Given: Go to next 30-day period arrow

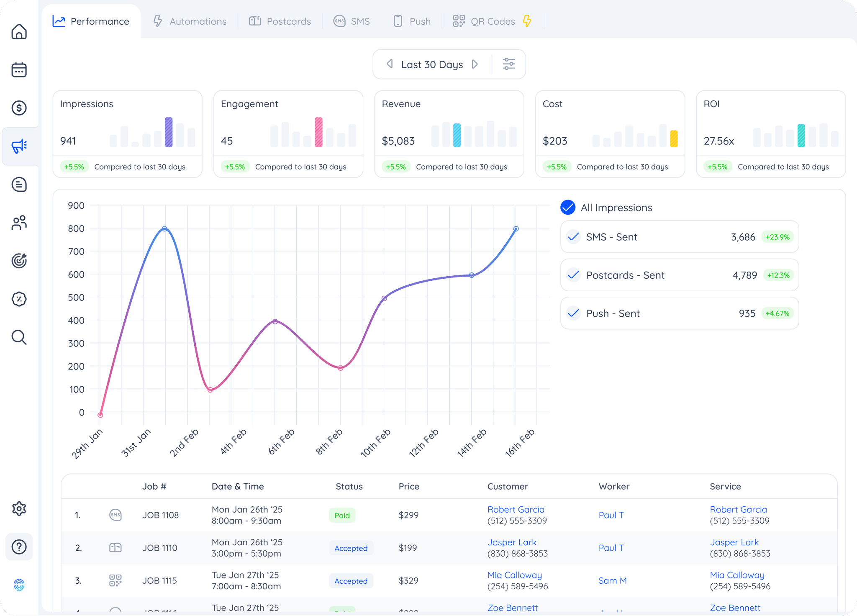Looking at the screenshot, I should coord(475,64).
